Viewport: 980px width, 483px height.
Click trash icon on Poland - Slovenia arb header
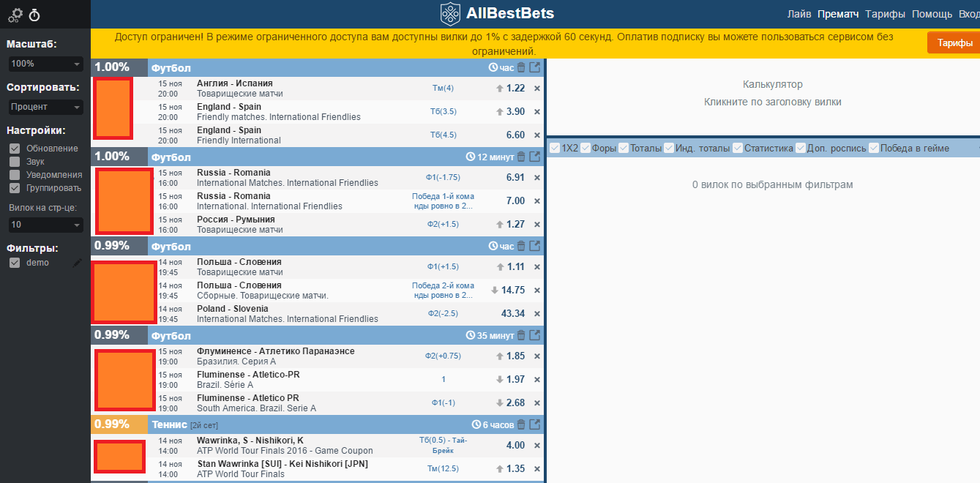tap(521, 246)
